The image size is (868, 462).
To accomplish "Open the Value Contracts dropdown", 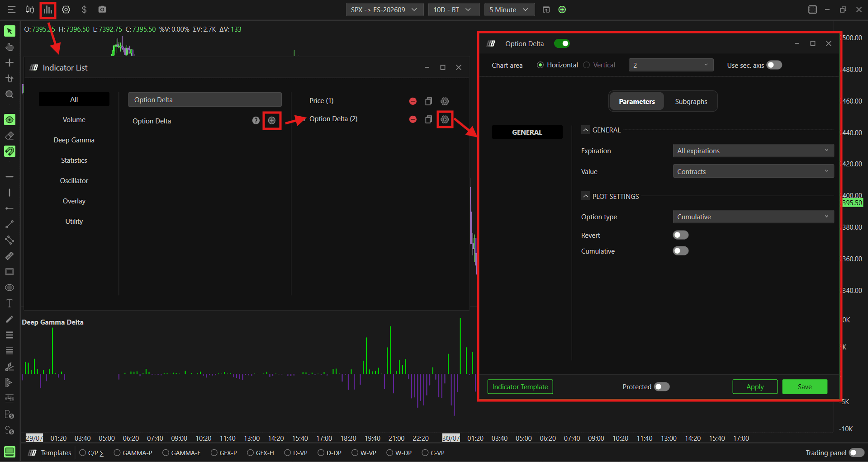I will pos(753,171).
